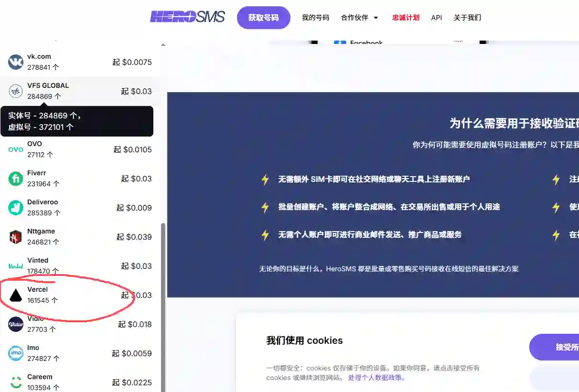579x392 pixels.
Task: Click the Fiverr service icon
Action: [x=15, y=178]
